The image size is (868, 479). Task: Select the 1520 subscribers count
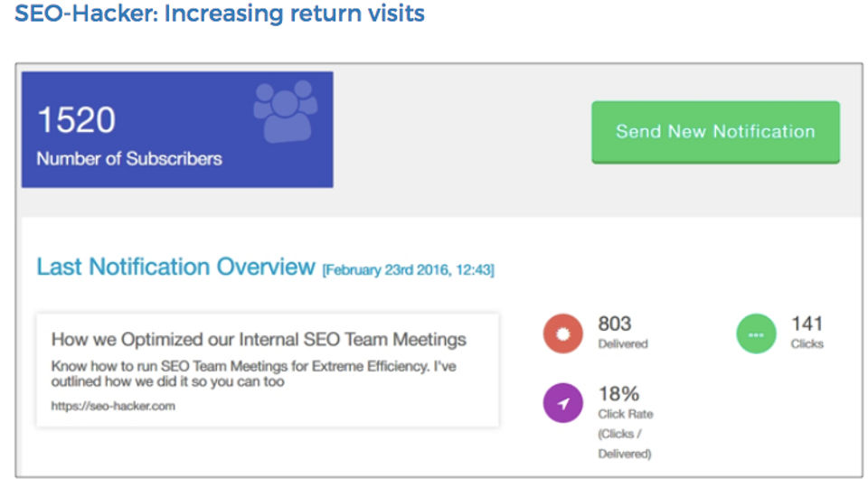[x=76, y=119]
